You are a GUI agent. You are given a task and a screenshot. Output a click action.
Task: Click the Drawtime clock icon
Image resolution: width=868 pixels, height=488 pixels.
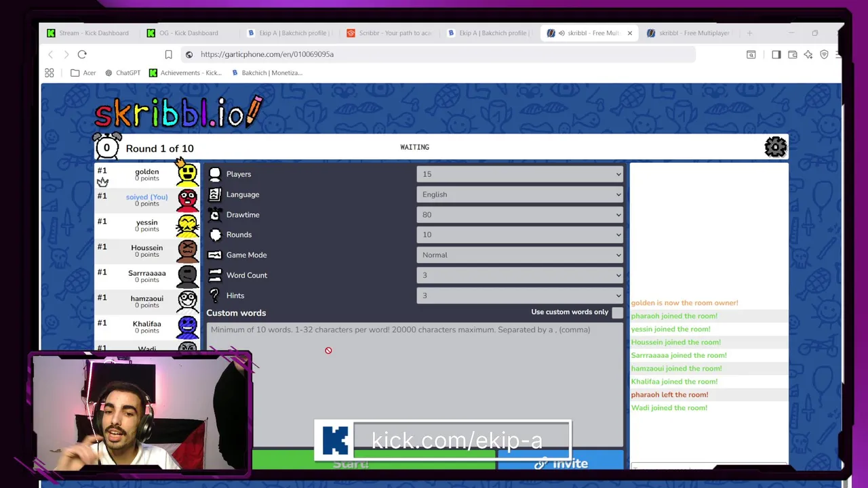click(214, 215)
